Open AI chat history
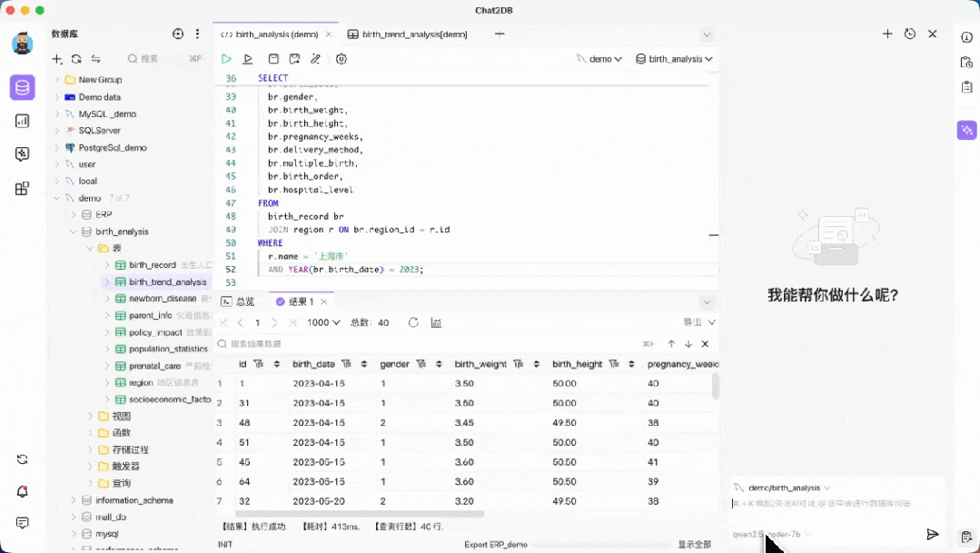This screenshot has height=553, width=980. click(x=910, y=34)
